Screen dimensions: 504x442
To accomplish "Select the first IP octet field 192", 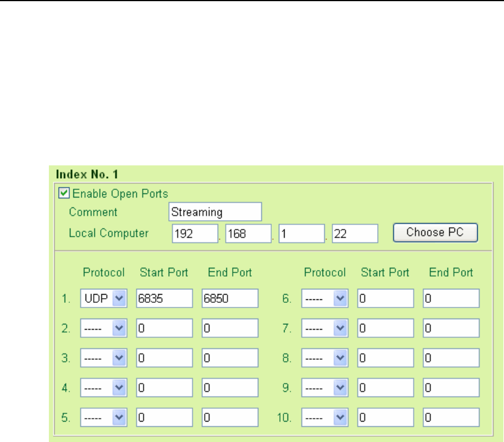I will tap(195, 234).
